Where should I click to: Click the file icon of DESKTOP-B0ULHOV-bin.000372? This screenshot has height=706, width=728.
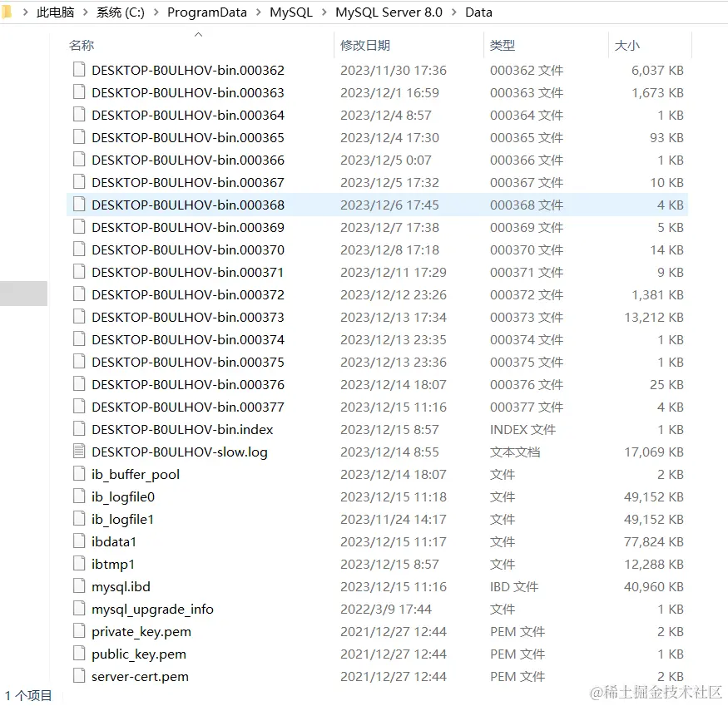coord(79,294)
